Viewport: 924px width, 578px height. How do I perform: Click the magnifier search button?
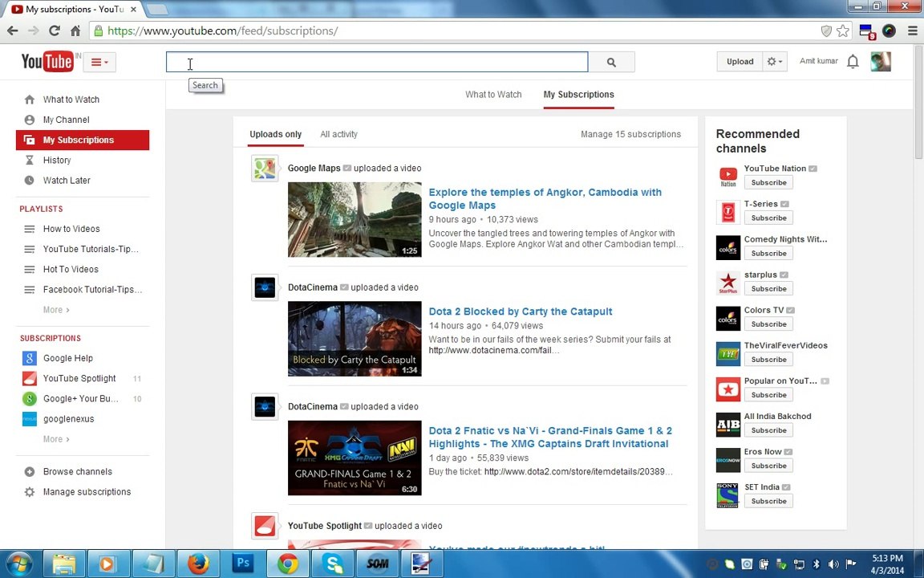coord(612,62)
